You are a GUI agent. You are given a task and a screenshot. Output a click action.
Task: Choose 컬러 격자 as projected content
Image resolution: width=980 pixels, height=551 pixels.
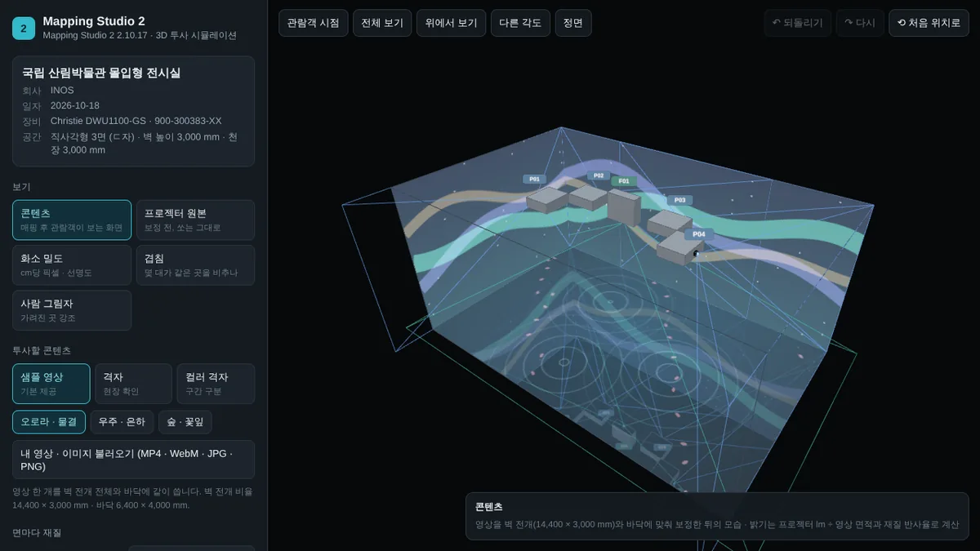point(216,384)
